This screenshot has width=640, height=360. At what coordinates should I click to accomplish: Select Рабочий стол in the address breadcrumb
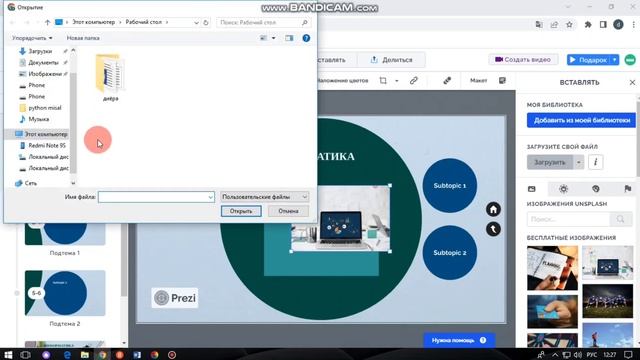144,22
